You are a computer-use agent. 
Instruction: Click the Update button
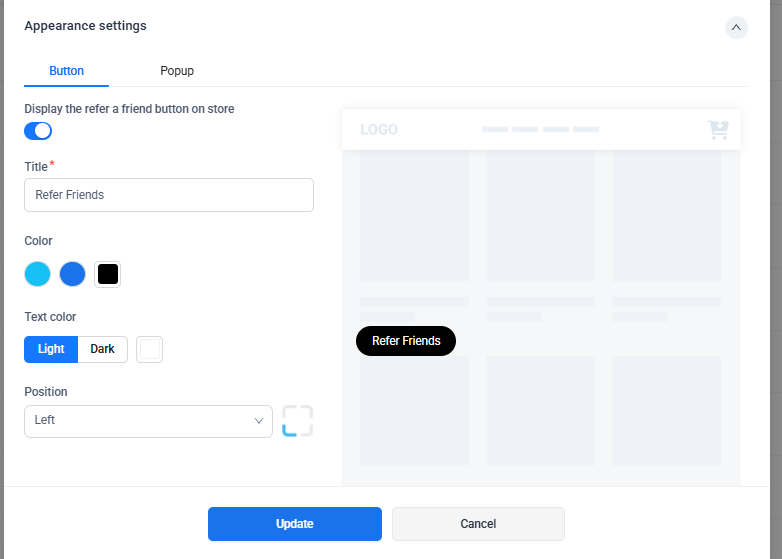coord(295,524)
